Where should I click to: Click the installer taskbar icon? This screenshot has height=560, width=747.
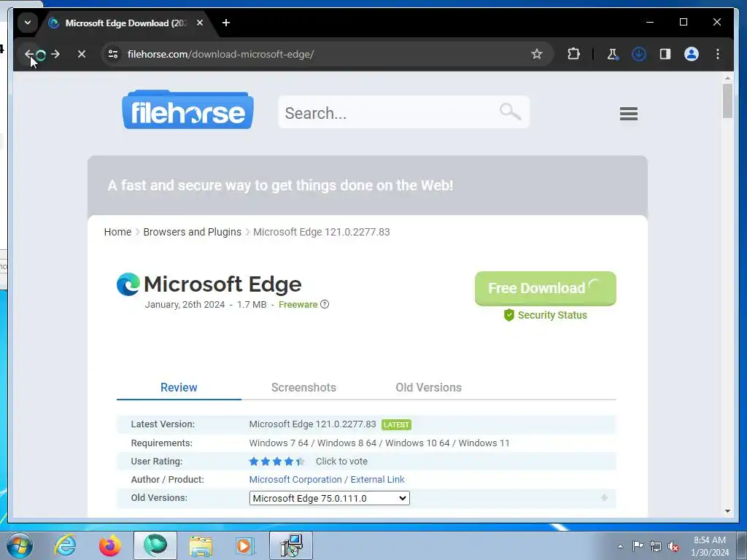(291, 545)
